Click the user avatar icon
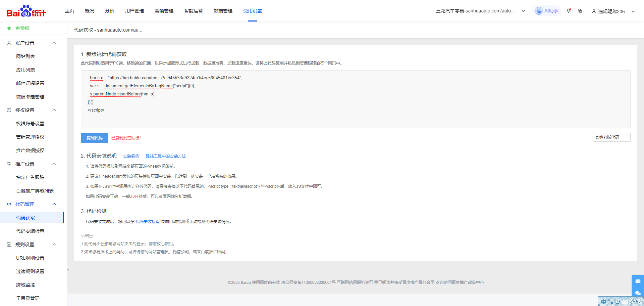This screenshot has height=306, width=644. (594, 11)
